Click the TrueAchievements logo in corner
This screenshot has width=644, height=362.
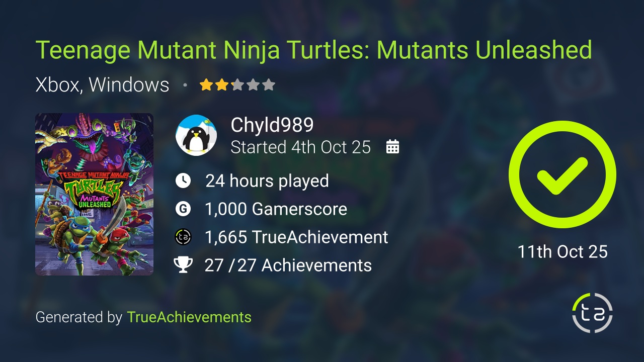click(x=592, y=313)
